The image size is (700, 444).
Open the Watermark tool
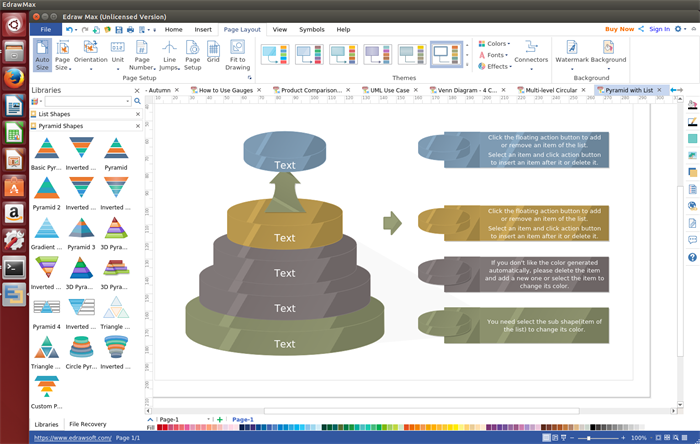click(573, 53)
